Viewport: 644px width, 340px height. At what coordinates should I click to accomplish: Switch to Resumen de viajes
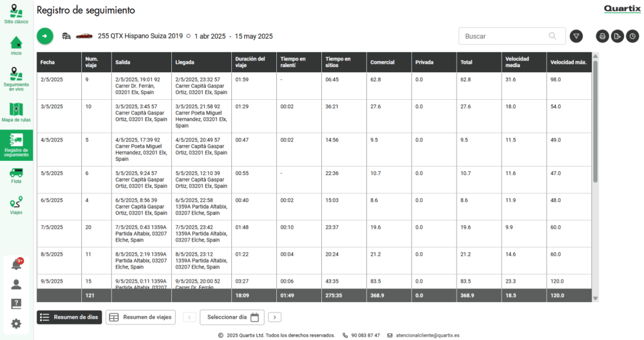pos(140,317)
